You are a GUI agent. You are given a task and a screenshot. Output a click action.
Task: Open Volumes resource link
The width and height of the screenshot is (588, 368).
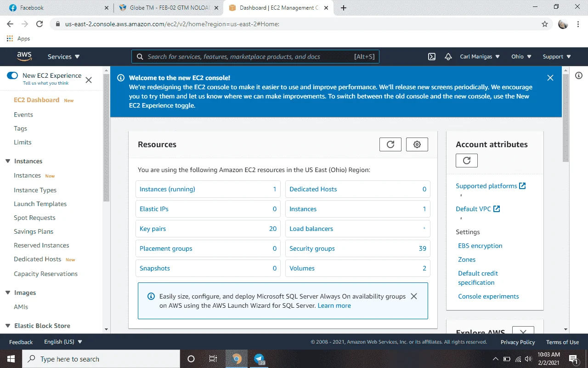click(x=302, y=268)
